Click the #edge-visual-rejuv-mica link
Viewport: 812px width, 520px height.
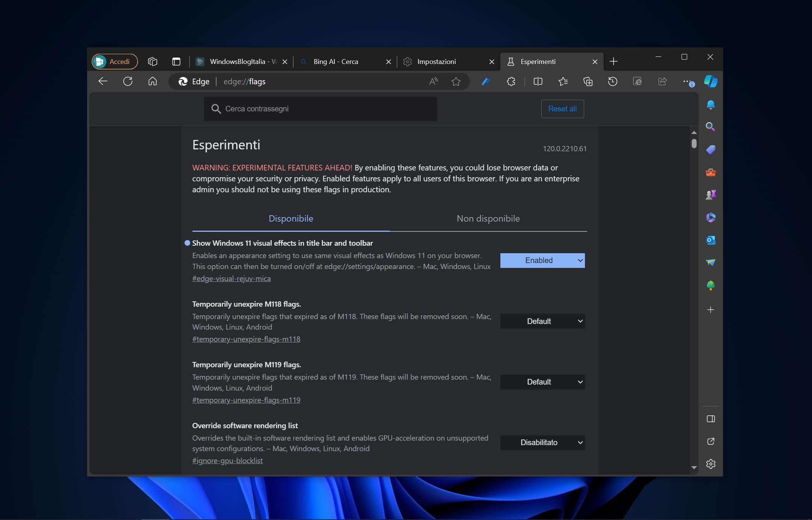[x=232, y=278]
